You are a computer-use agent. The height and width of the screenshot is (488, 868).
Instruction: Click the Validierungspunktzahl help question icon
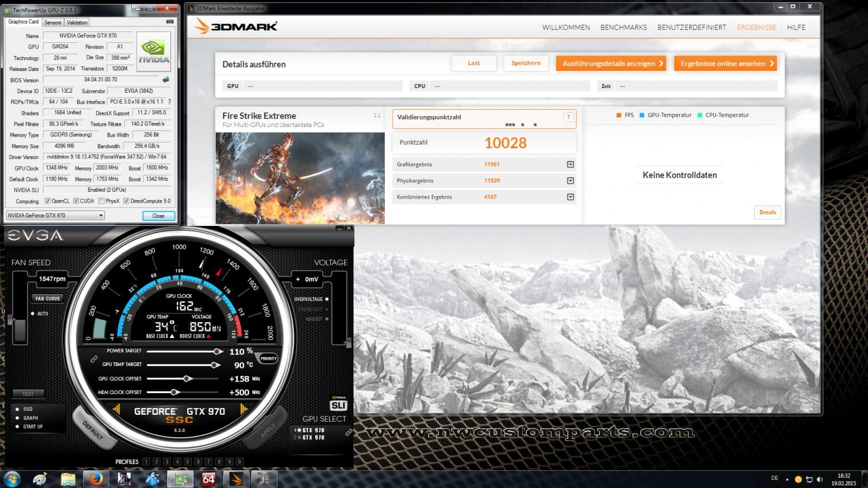[568, 117]
